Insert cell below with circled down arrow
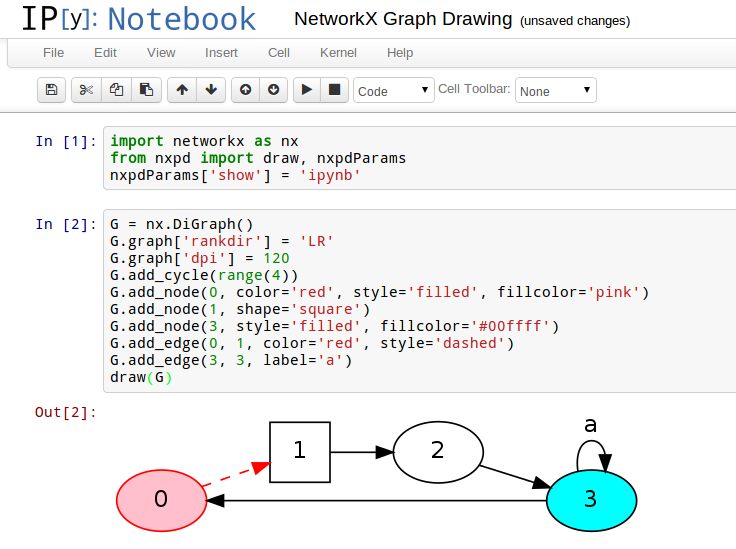736x549 pixels. [x=274, y=90]
